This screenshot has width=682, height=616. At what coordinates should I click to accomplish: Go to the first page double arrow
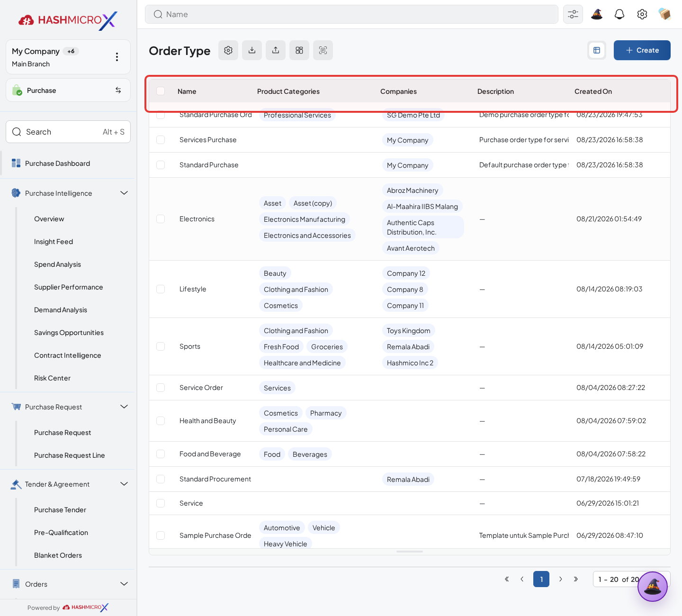pos(507,579)
